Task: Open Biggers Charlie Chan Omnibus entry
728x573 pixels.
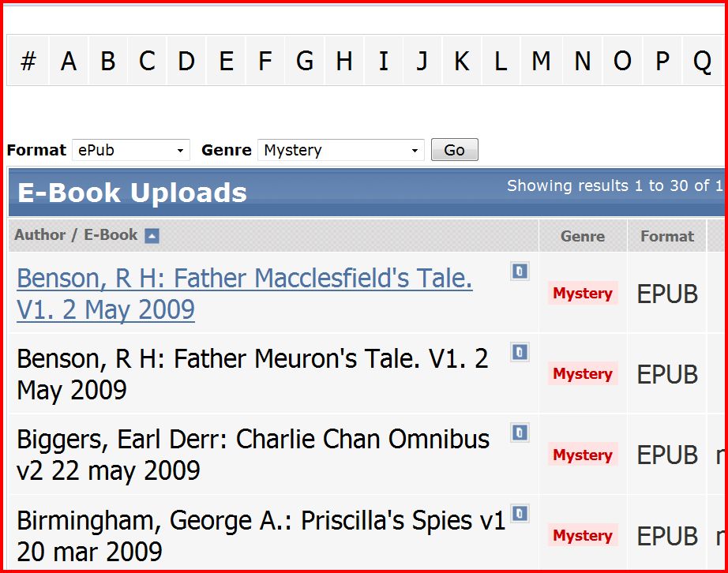Action: click(x=253, y=455)
